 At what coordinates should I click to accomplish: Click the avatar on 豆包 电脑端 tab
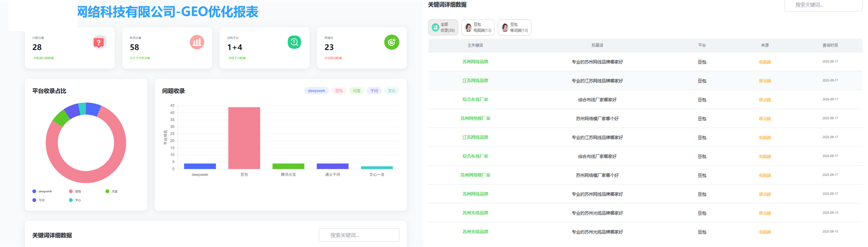click(x=468, y=27)
